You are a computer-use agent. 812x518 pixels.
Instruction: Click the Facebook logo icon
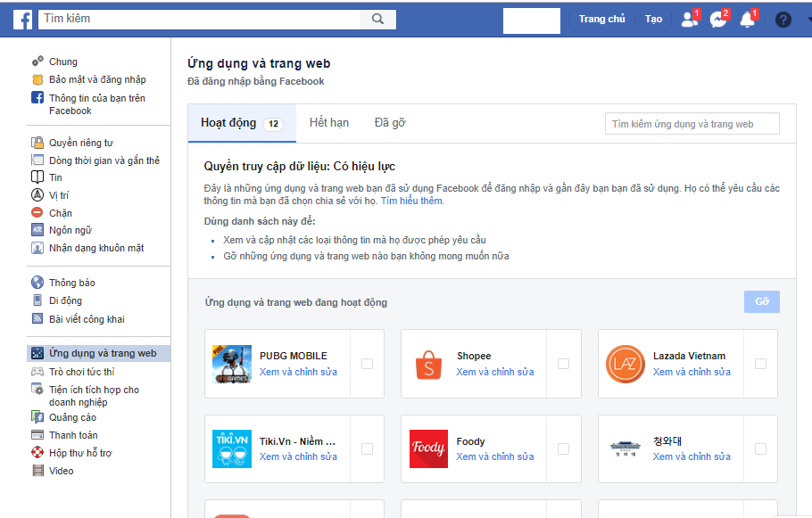[22, 20]
